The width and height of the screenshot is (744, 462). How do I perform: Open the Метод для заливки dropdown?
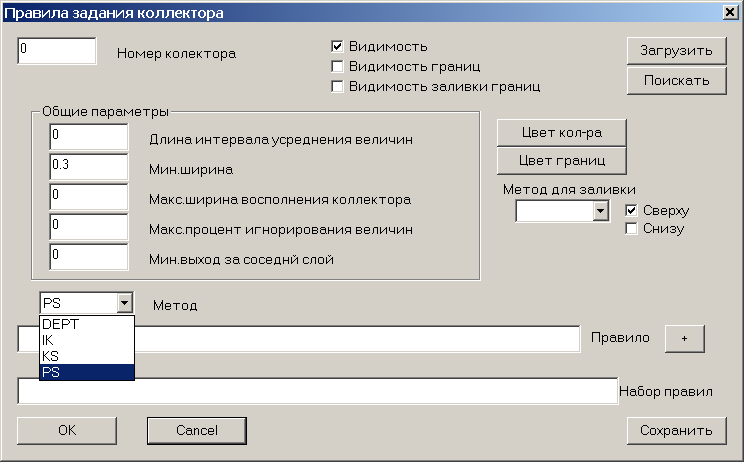[x=600, y=211]
